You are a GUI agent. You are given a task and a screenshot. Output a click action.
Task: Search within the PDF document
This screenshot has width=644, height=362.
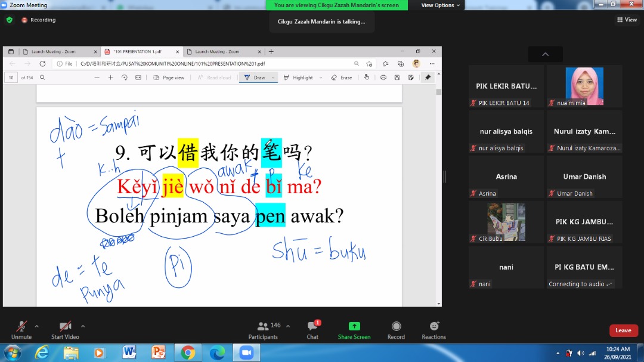tap(42, 78)
